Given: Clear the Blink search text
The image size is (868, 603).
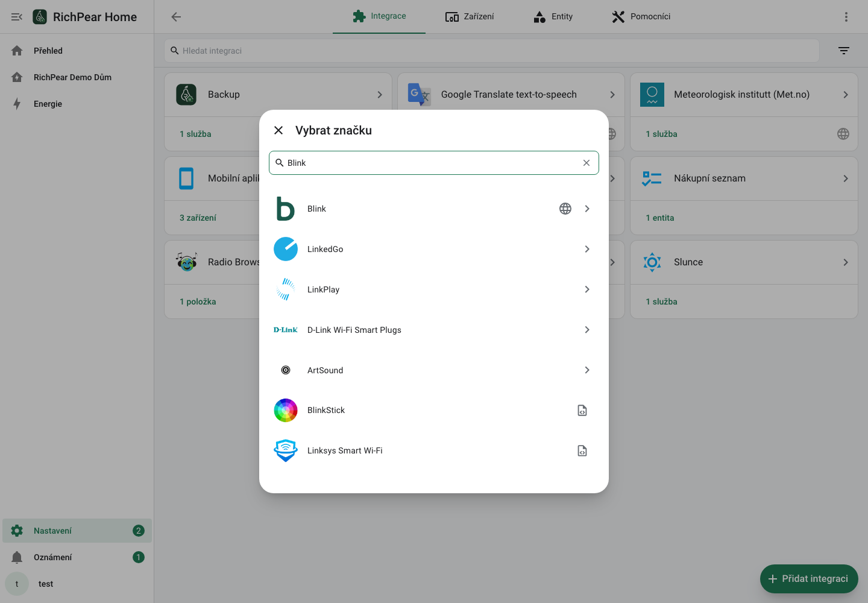Looking at the screenshot, I should point(587,163).
